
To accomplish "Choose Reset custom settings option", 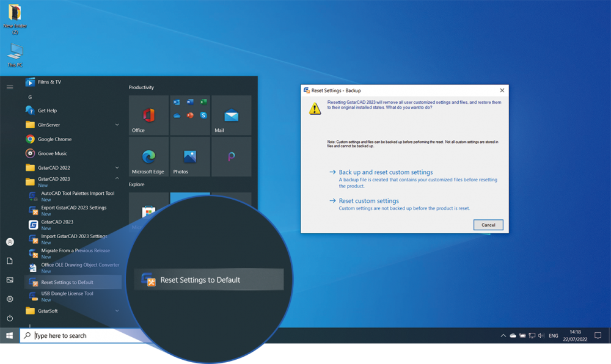I will [x=368, y=201].
